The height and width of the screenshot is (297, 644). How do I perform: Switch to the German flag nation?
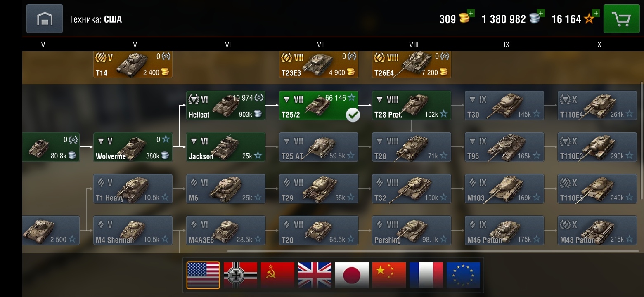[240, 275]
